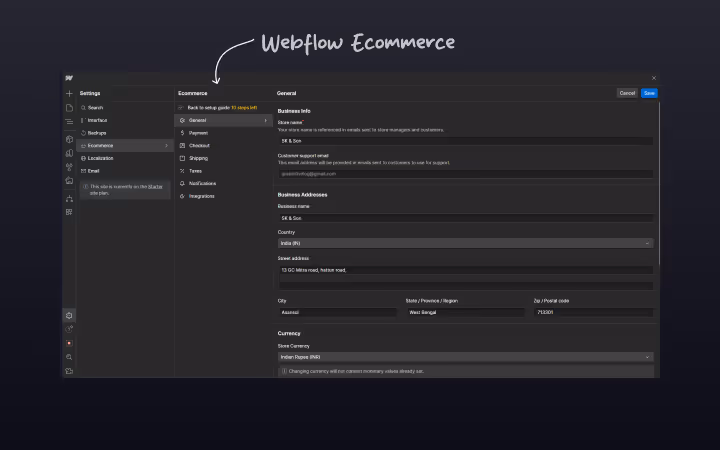Click the icon next to Checkout

coord(182,146)
